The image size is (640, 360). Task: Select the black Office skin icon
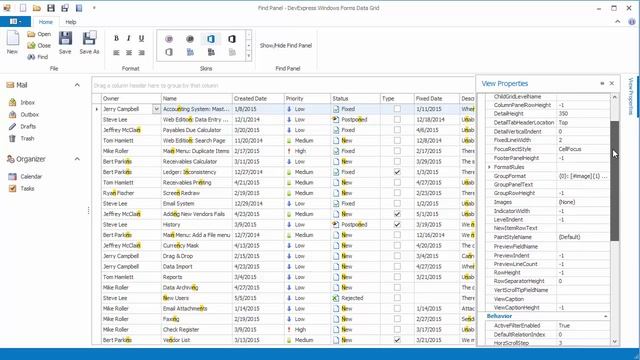232,39
